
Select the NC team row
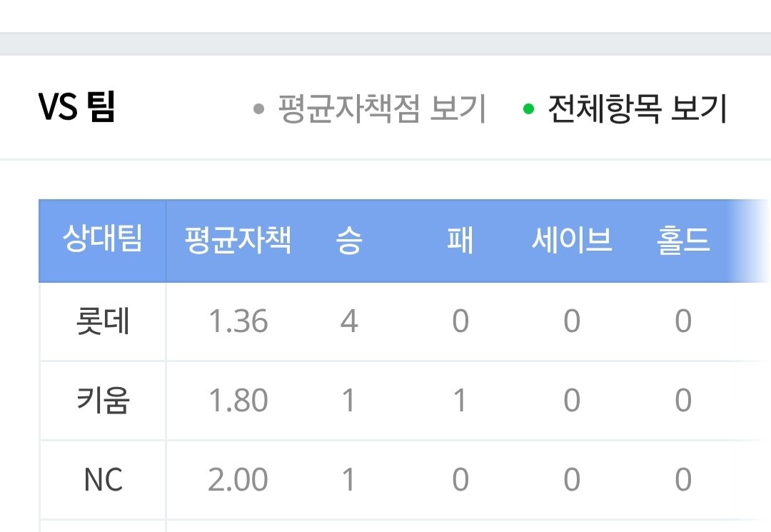[103, 480]
